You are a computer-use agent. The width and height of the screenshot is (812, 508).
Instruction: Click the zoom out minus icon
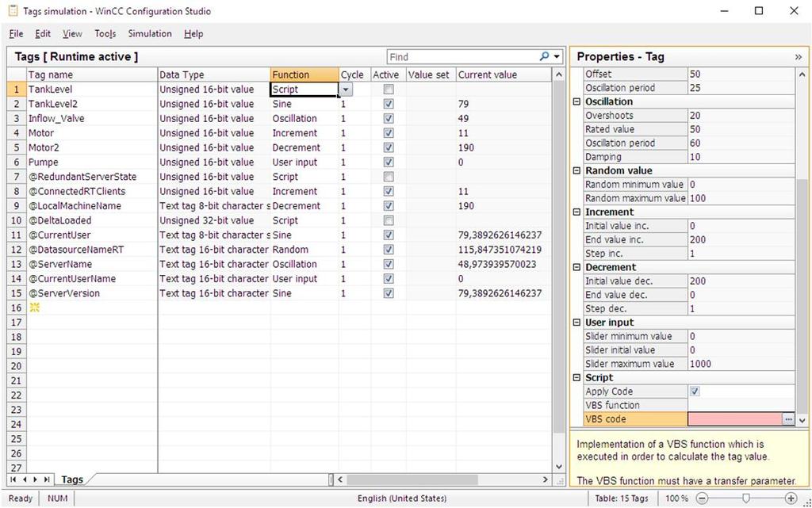tap(702, 498)
